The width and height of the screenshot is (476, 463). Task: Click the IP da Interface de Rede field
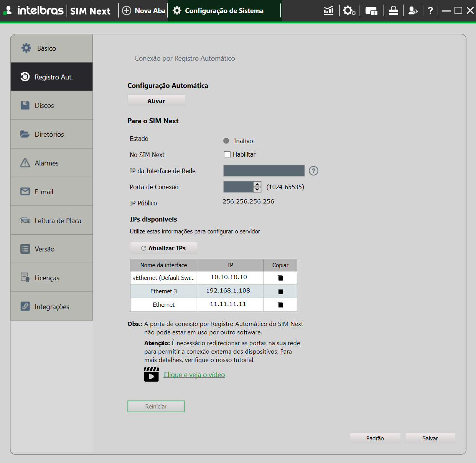tap(264, 171)
